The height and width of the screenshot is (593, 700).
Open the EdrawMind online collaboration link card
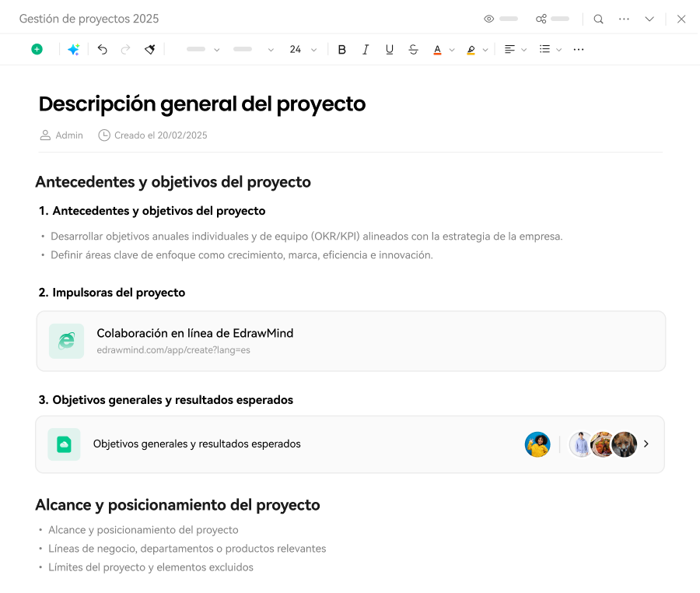(x=351, y=341)
